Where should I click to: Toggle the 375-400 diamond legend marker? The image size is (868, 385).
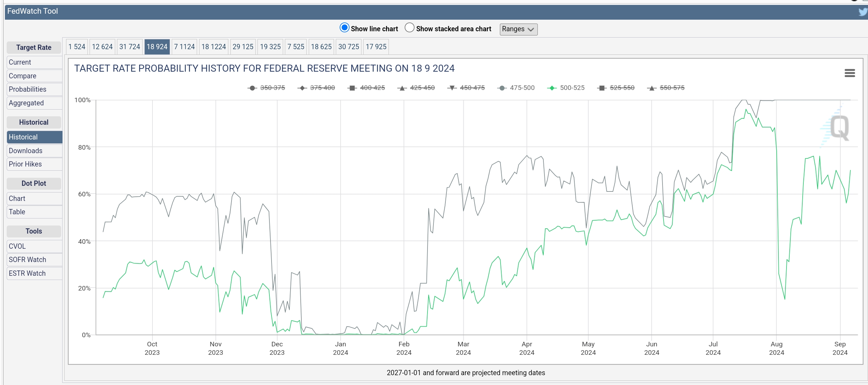pyautogui.click(x=302, y=88)
